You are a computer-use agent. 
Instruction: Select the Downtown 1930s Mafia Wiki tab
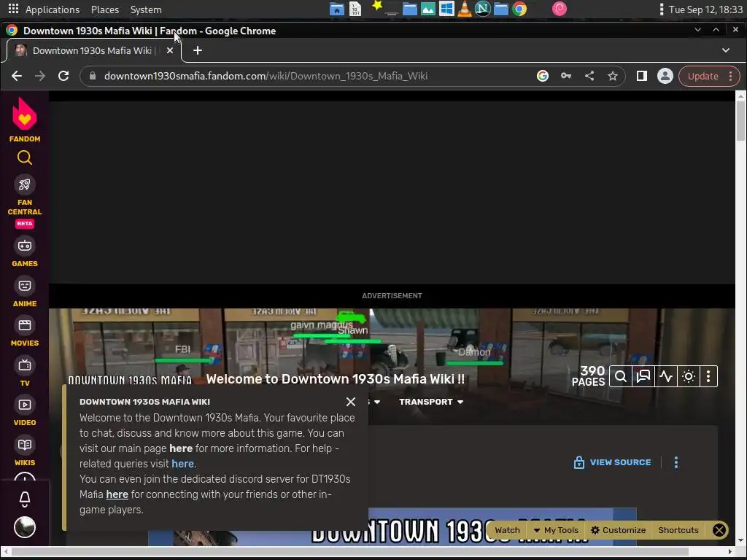tap(93, 50)
